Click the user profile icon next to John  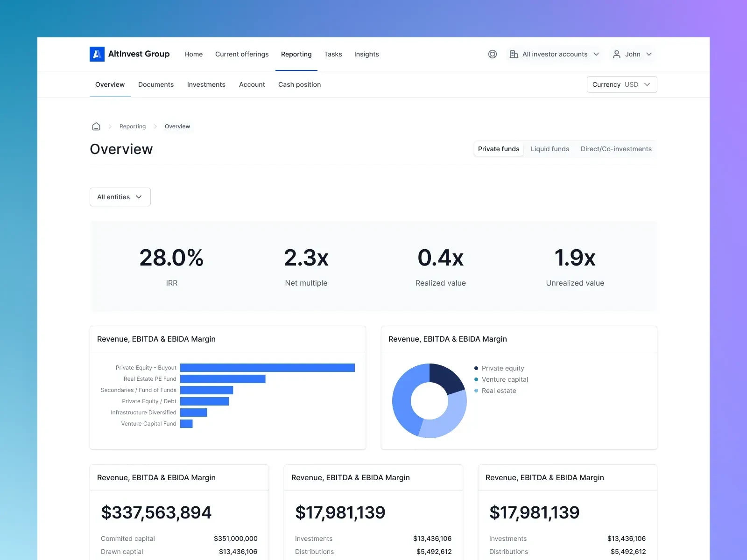[616, 54]
